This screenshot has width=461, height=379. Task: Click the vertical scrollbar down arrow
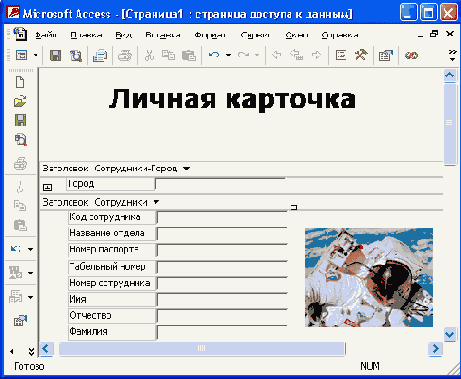pos(450,334)
